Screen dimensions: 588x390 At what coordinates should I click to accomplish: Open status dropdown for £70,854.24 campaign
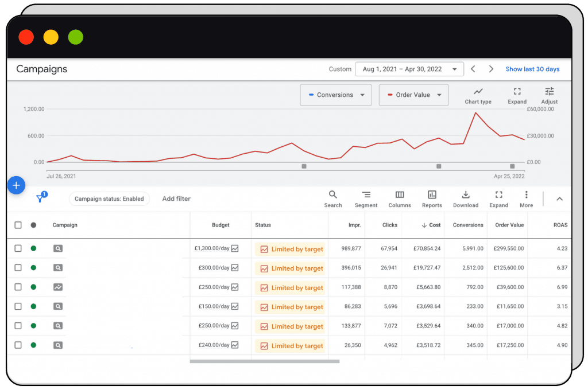(290, 249)
